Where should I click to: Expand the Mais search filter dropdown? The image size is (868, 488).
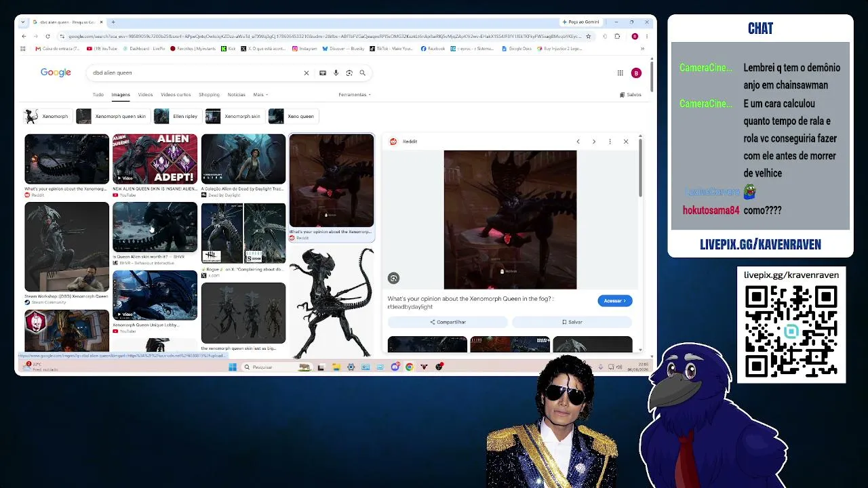point(260,95)
